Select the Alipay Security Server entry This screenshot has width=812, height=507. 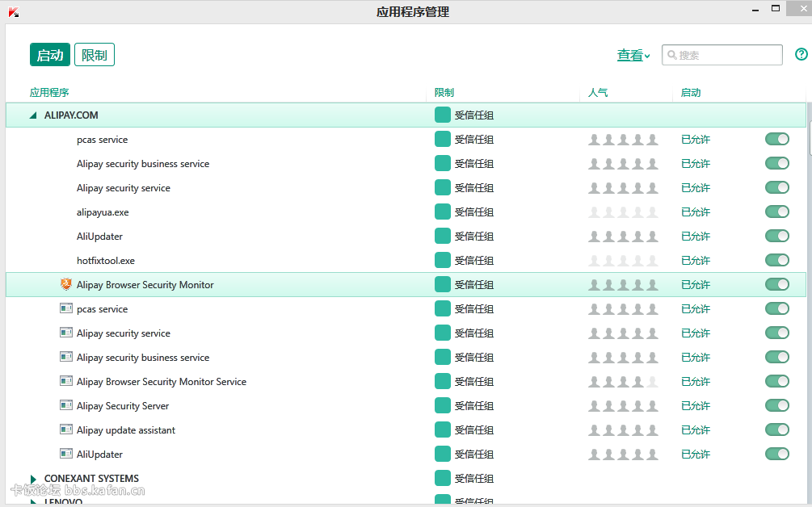[x=123, y=406]
